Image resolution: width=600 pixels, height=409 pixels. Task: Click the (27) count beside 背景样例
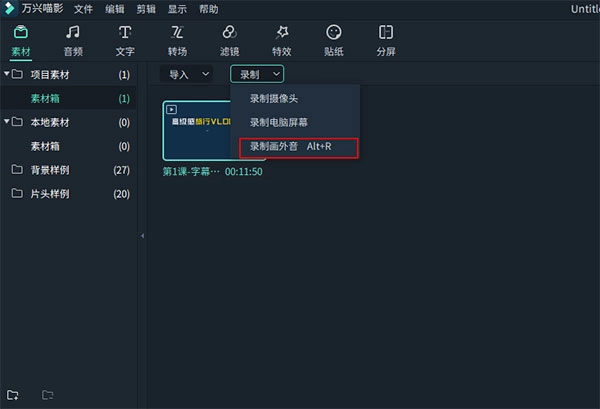coord(122,170)
